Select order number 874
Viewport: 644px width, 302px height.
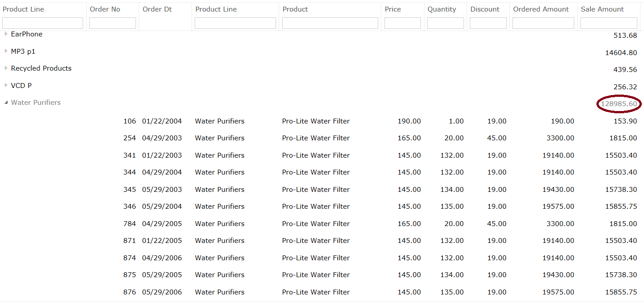click(130, 258)
